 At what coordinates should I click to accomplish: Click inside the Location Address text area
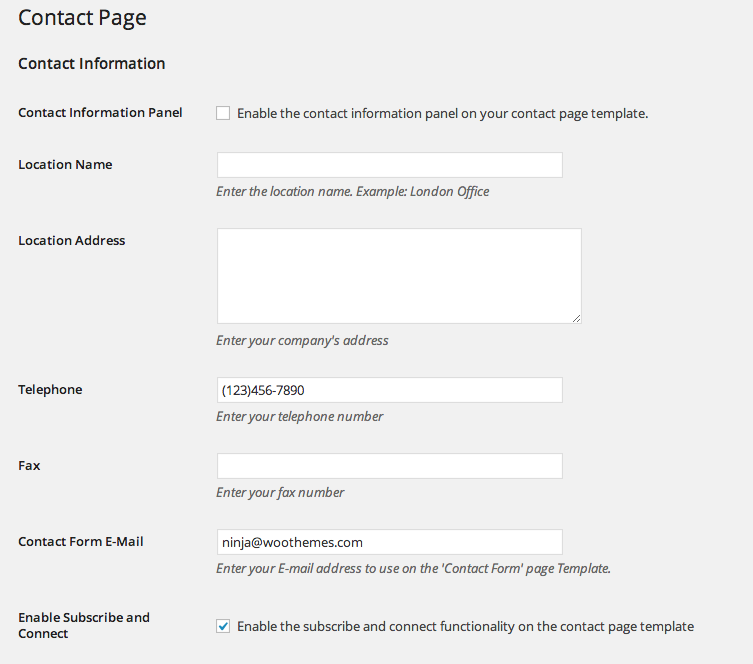click(x=399, y=276)
